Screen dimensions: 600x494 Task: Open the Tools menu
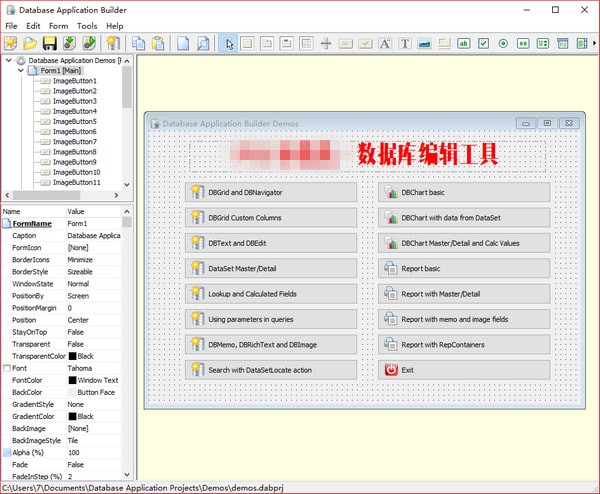coord(87,25)
